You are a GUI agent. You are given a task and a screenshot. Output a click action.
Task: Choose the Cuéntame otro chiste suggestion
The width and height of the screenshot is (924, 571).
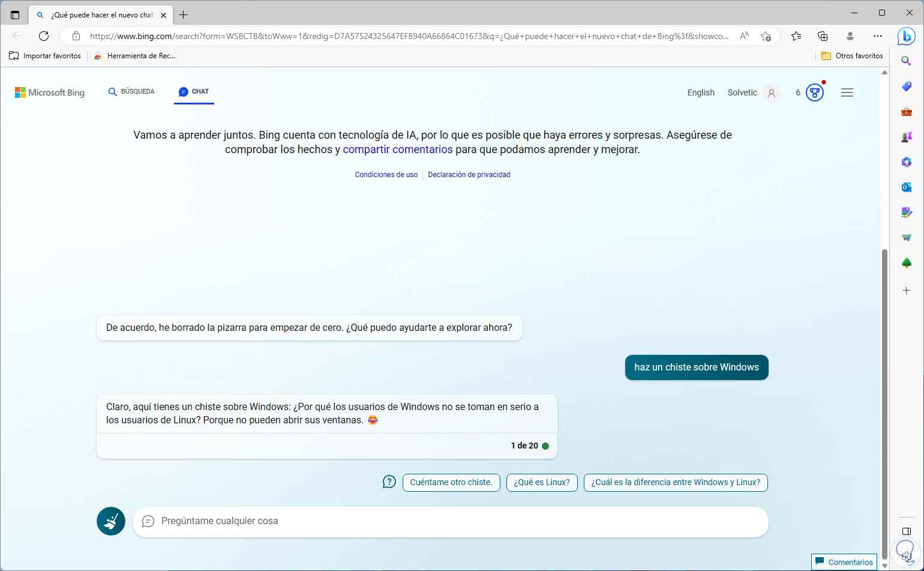click(451, 483)
